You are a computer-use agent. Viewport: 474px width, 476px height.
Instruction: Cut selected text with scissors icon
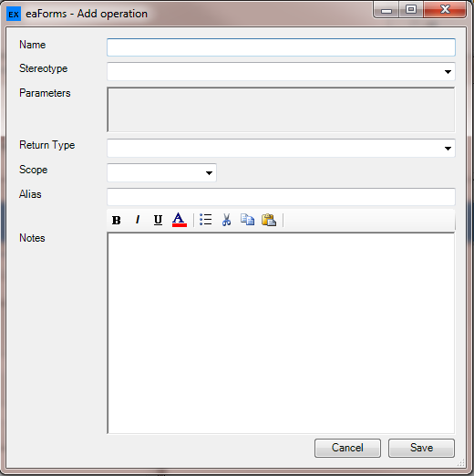click(226, 220)
